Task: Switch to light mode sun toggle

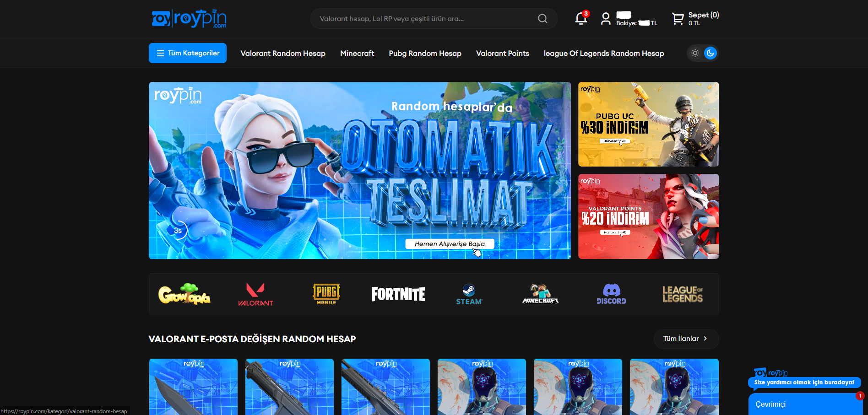Action: [x=695, y=53]
